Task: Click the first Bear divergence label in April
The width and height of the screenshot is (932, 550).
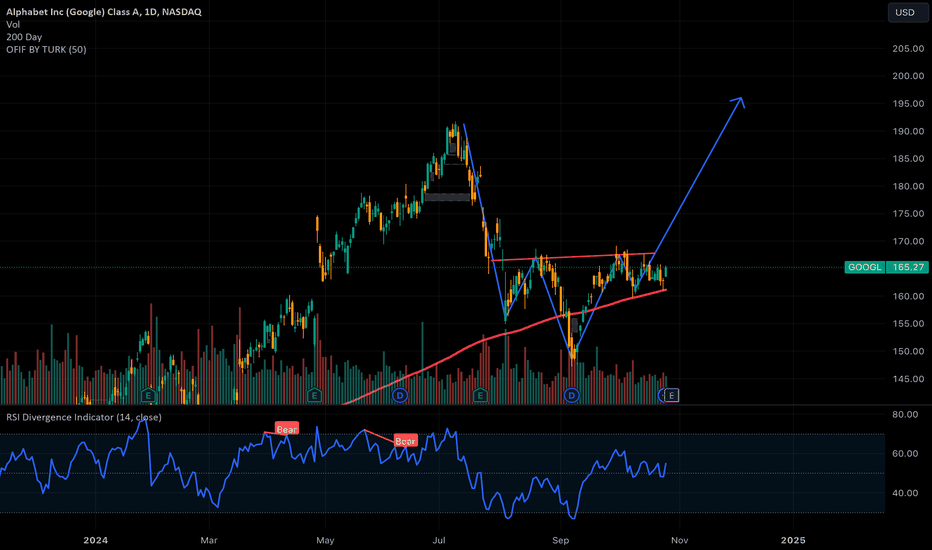Action: pyautogui.click(x=286, y=429)
